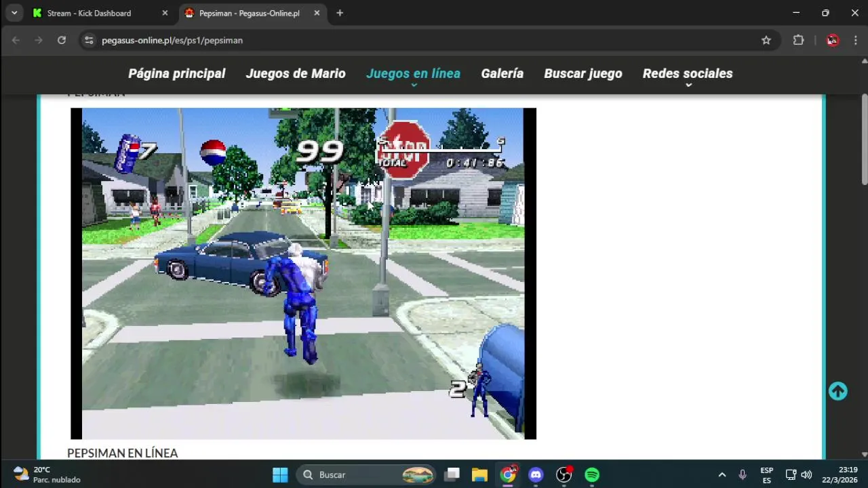868x488 pixels.
Task: Show hidden system tray icons
Action: click(x=722, y=474)
